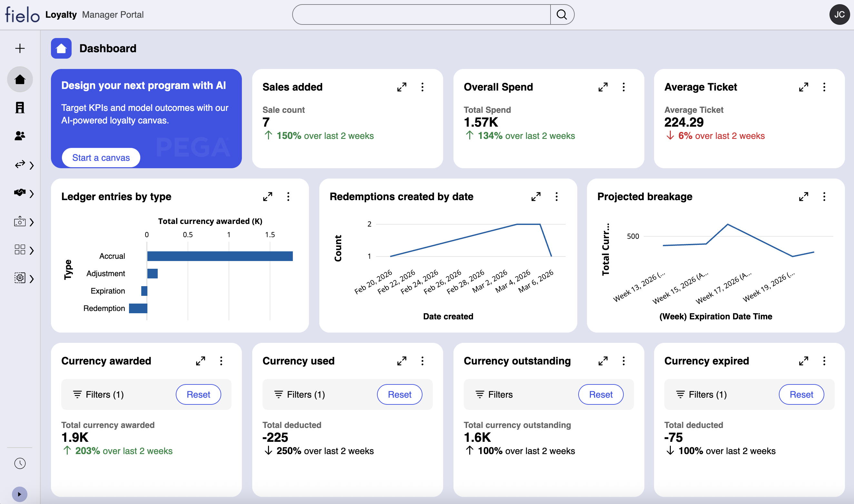The height and width of the screenshot is (504, 854).
Task: Click the blue play circle at sidebar bottom
Action: [20, 494]
